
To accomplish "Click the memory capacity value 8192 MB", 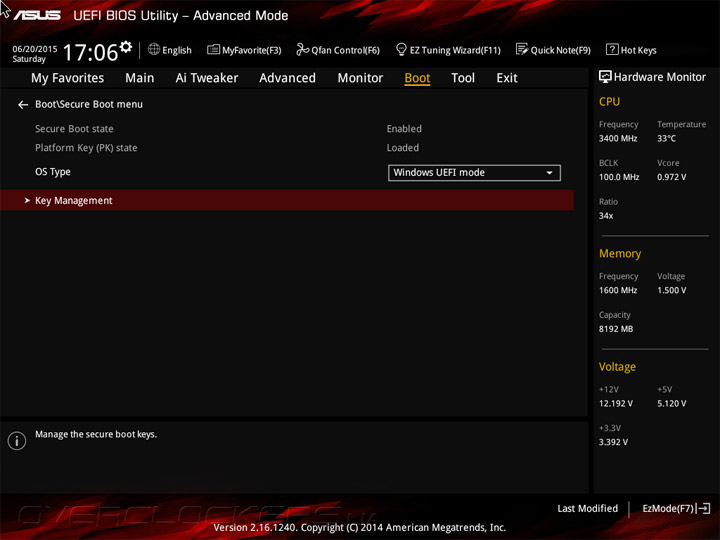I will coord(616,329).
